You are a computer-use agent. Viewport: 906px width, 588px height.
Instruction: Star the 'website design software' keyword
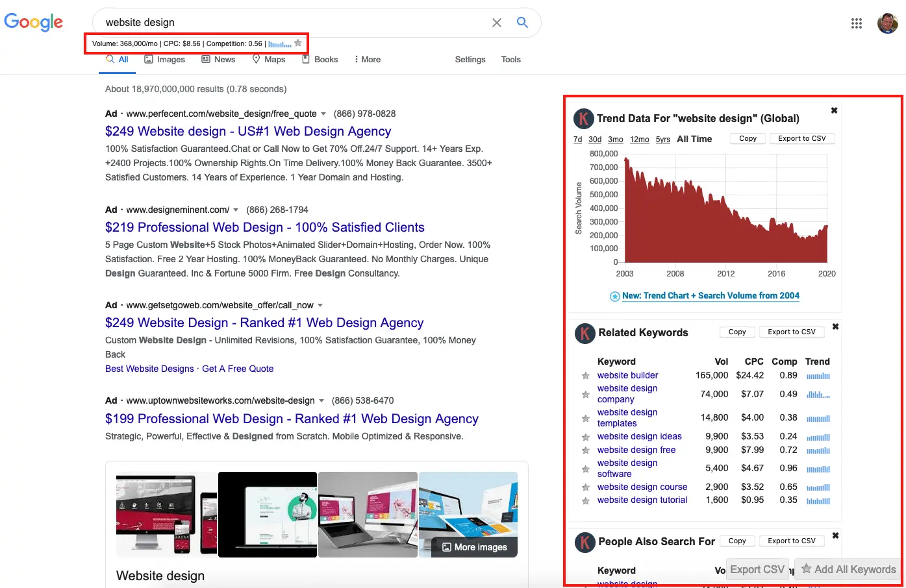pos(586,469)
